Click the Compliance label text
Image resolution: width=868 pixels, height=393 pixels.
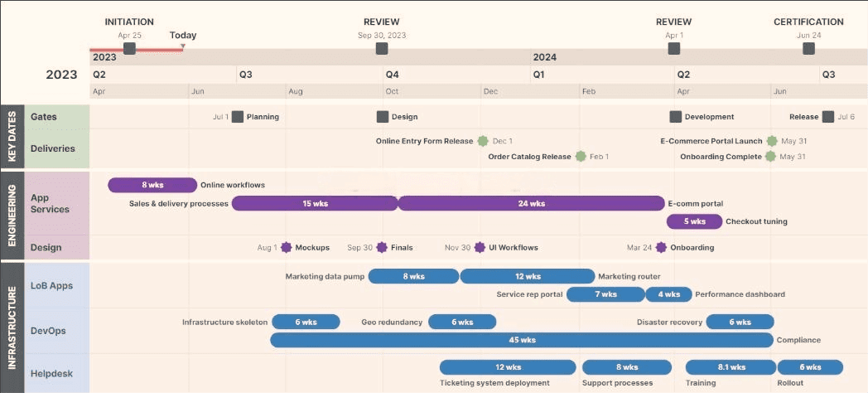(798, 340)
